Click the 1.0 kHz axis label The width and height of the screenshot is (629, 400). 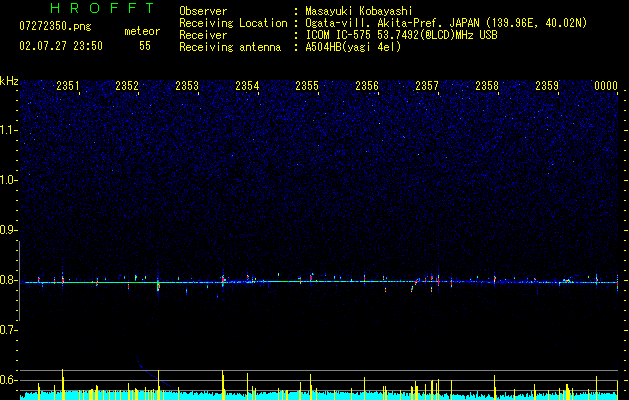9,180
